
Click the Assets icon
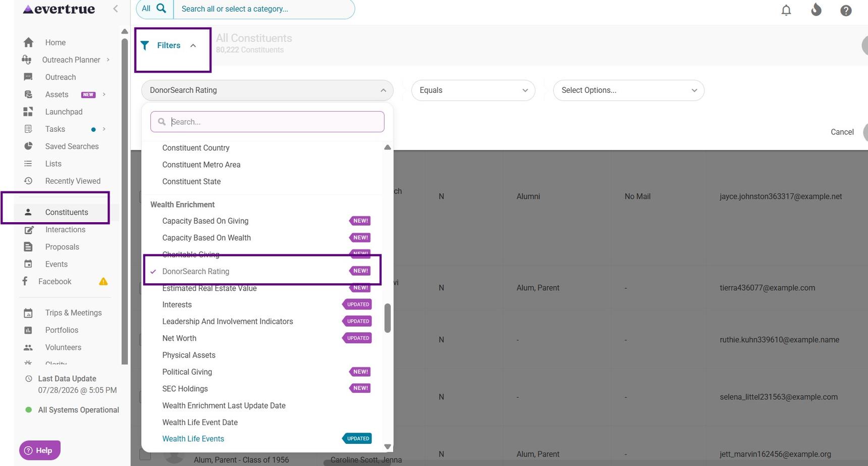tap(28, 94)
